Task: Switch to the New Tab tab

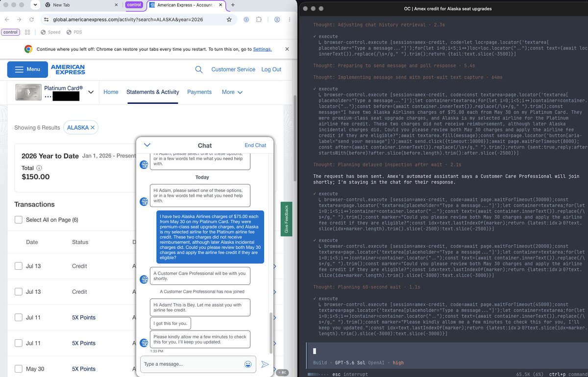Action: [x=81, y=5]
